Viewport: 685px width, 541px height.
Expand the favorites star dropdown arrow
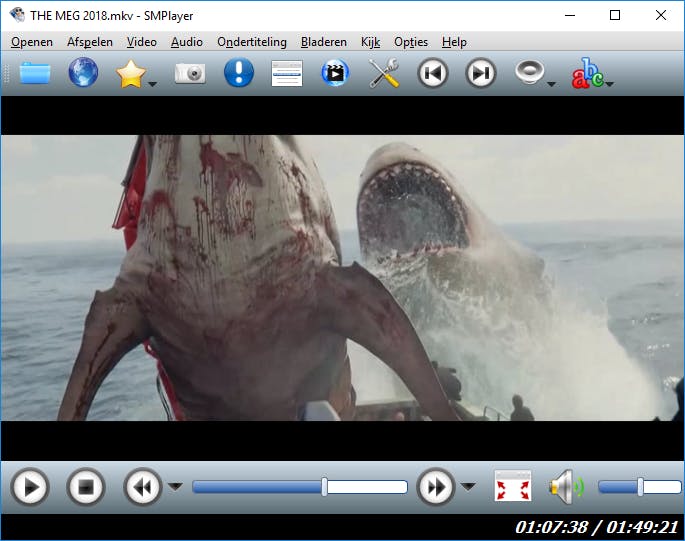152,84
